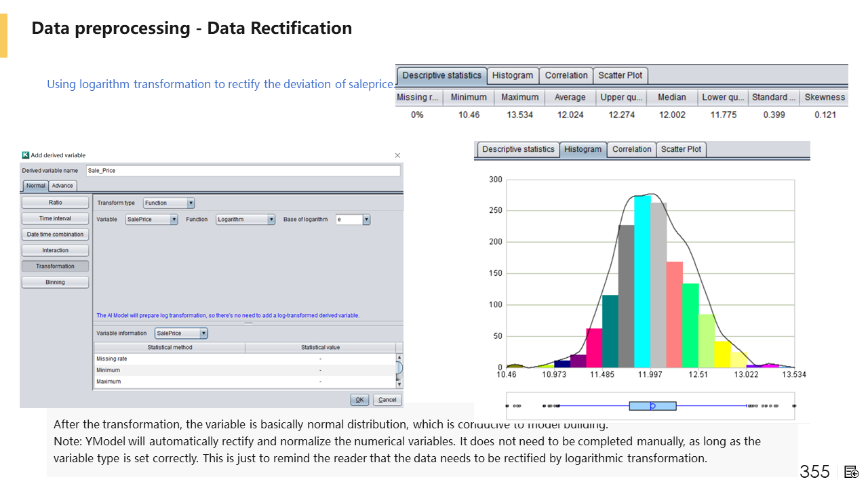Click the Skewness column header
The width and height of the screenshot is (868, 488).
pos(825,97)
